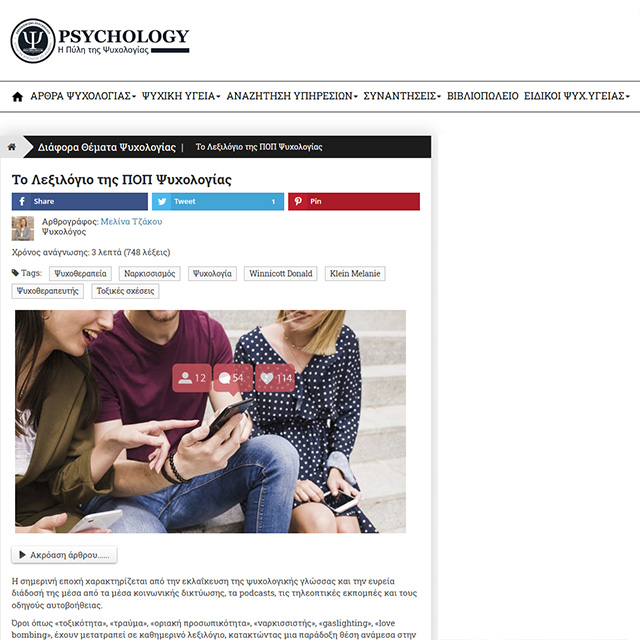This screenshot has height=640, width=640.
Task: Select the Τοξικές σχέσεις tag
Action: pyautogui.click(x=125, y=291)
